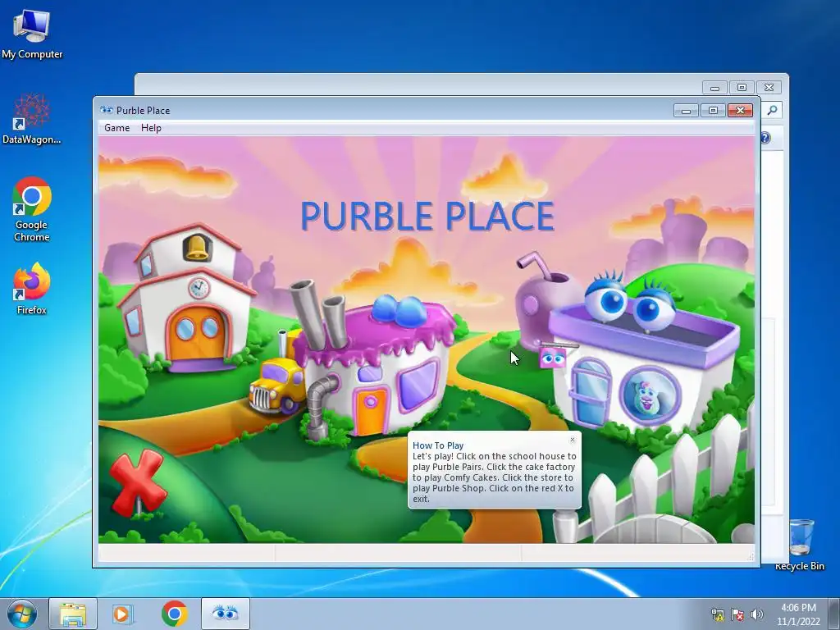Open File Explorer from the taskbar
The image size is (840, 630).
73,614
